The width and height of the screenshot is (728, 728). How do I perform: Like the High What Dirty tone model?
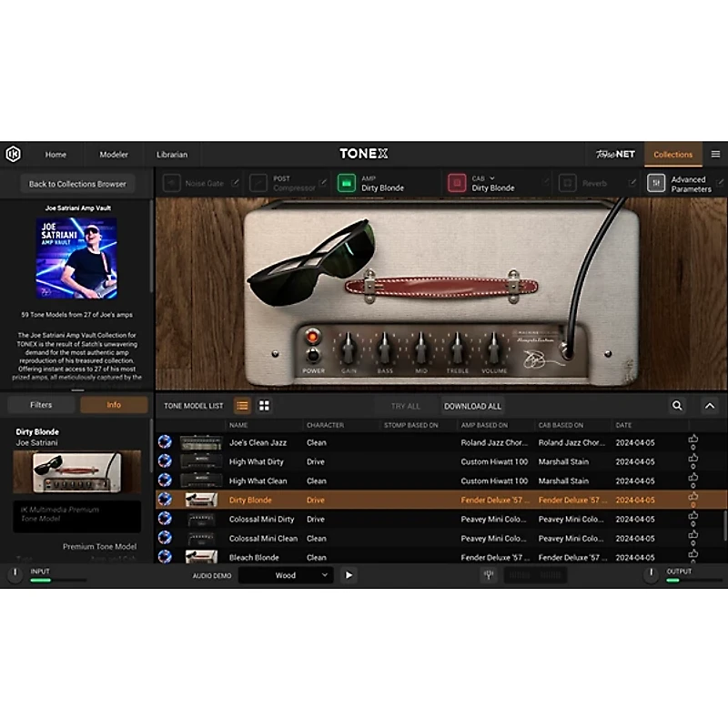[x=693, y=459]
